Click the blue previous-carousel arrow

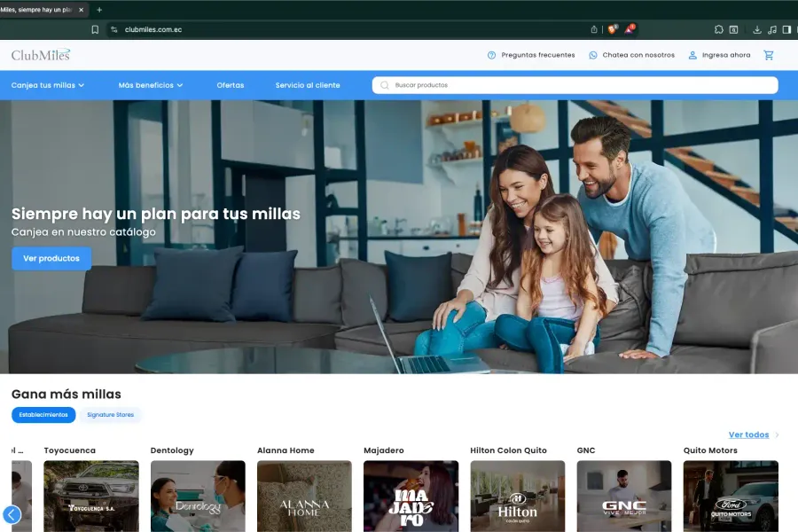[12, 514]
